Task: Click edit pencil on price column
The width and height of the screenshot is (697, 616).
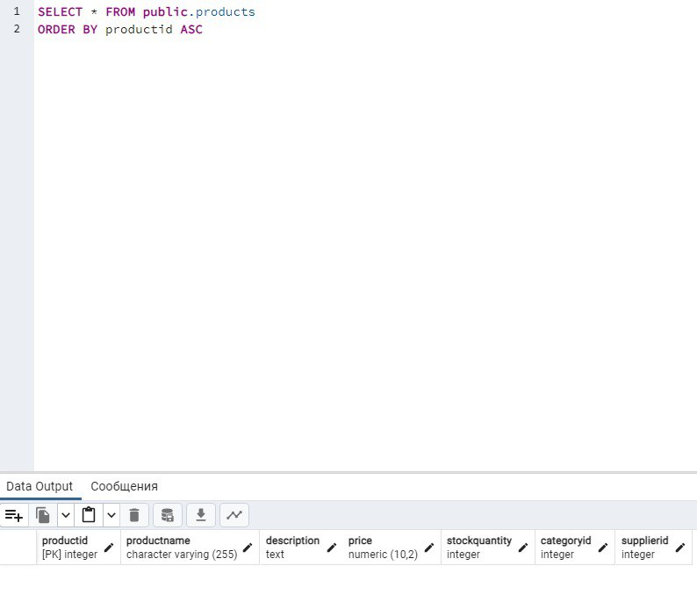Action: 429,548
